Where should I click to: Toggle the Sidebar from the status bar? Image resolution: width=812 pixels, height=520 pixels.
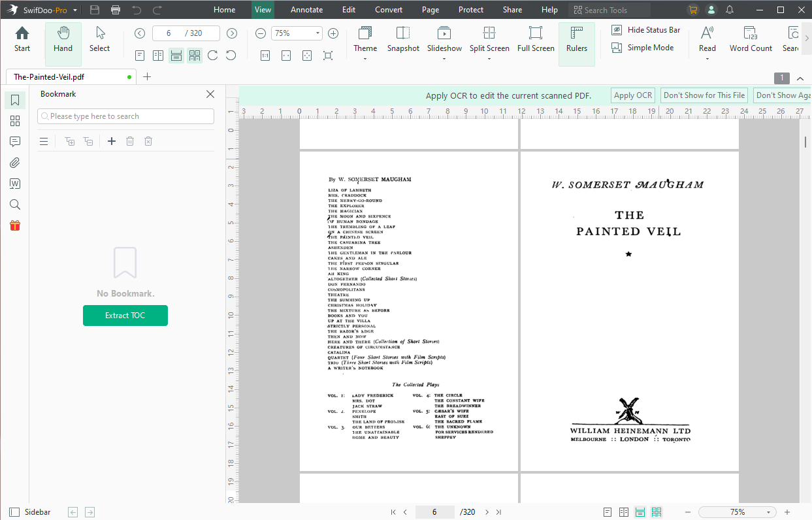(x=29, y=512)
